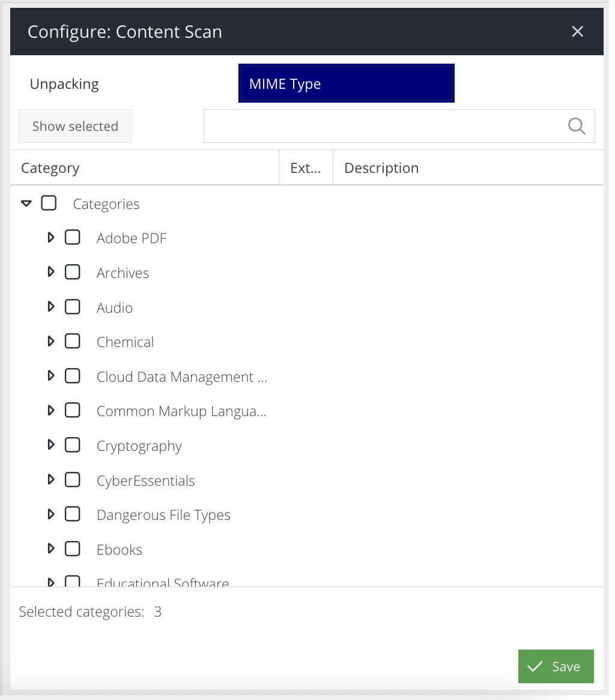Click the Cloud Data Management label
The width and height of the screenshot is (615, 700).
pyautogui.click(x=182, y=377)
